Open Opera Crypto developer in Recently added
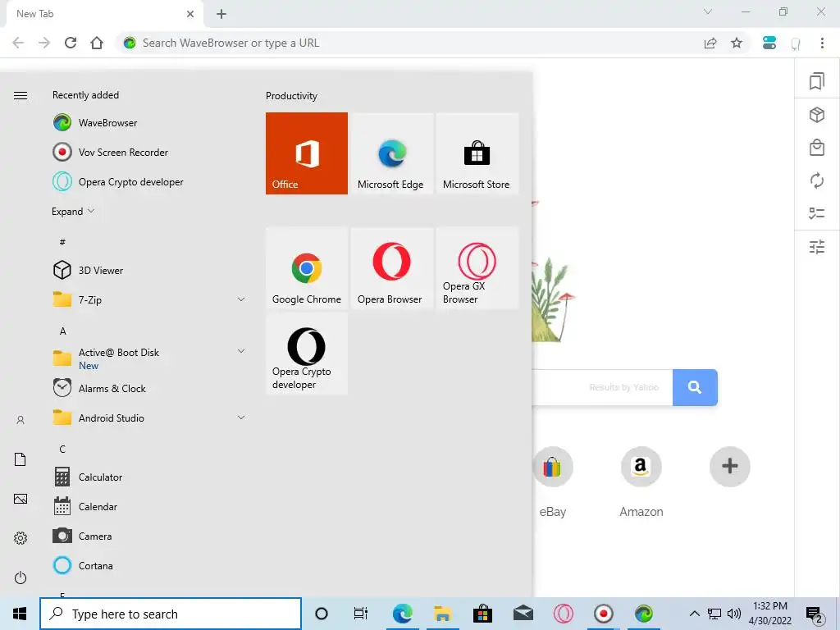The width and height of the screenshot is (840, 630). pyautogui.click(x=148, y=181)
